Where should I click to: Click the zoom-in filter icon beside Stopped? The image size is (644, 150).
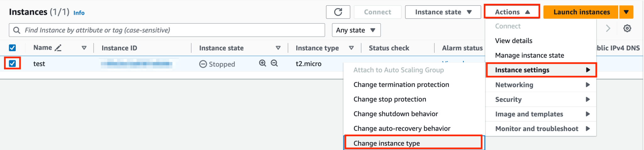pos(263,63)
